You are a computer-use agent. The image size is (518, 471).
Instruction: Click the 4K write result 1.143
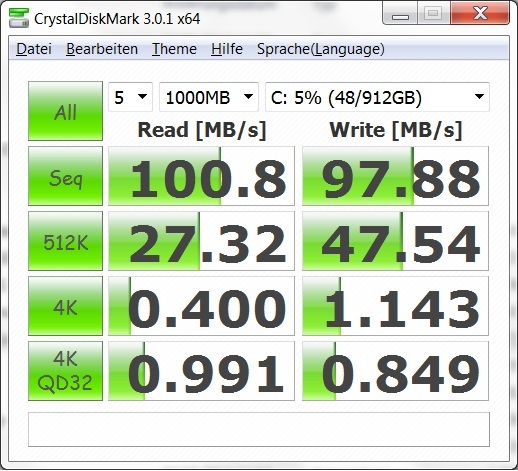395,306
